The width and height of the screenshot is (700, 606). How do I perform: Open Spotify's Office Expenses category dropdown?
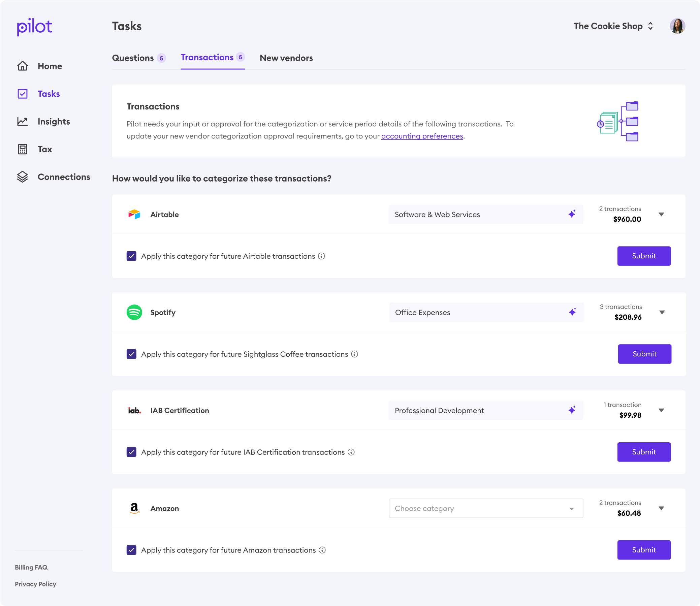pyautogui.click(x=486, y=313)
